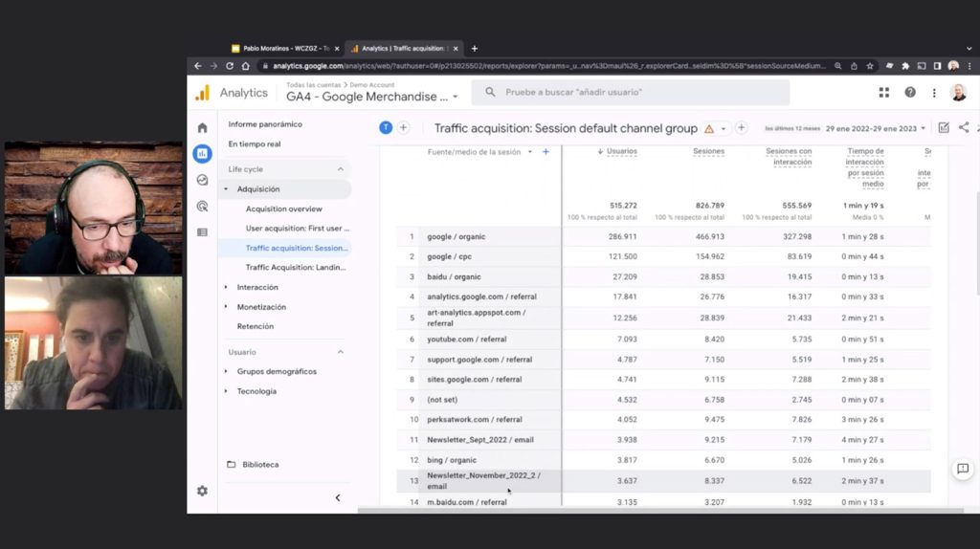Open the Biblioteca library link
The image size is (980, 549).
click(259, 464)
